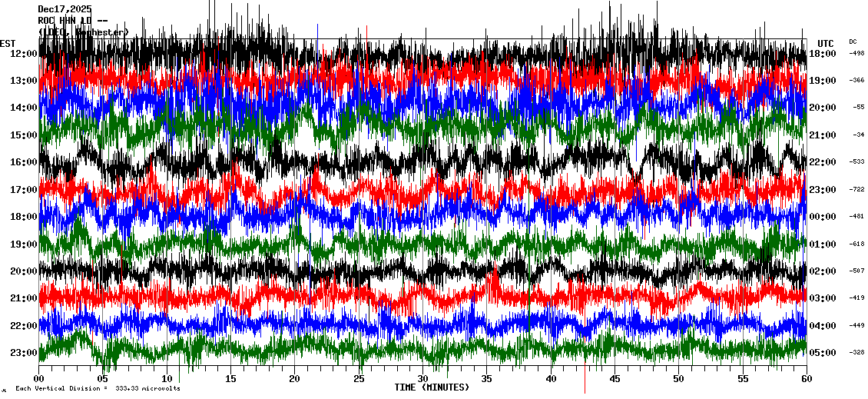Click the -55 DC offset value

(x=858, y=108)
